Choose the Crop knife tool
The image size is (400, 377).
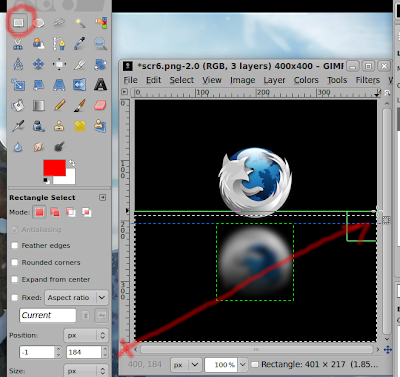(80, 64)
